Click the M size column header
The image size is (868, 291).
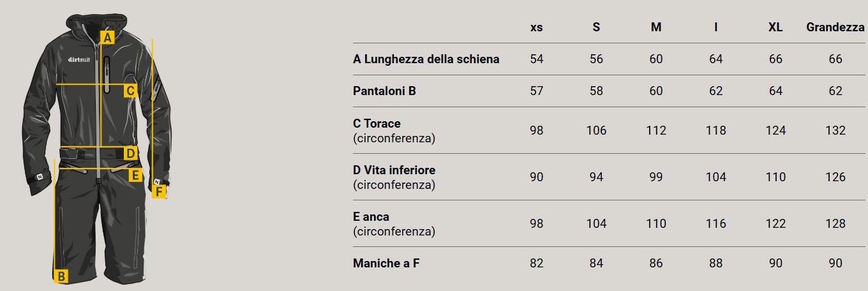(x=656, y=27)
